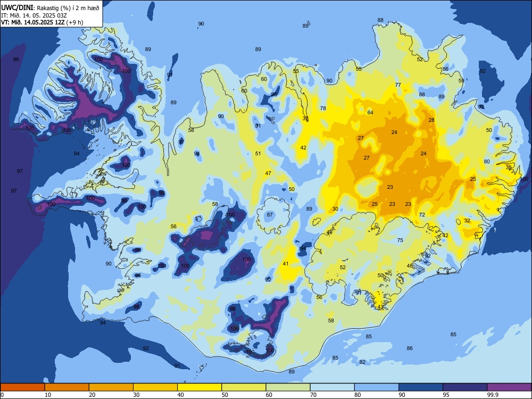This screenshot has height=399, width=532.
Task: Pick the 60–70 light green legend swatch
Action: coord(288,387)
